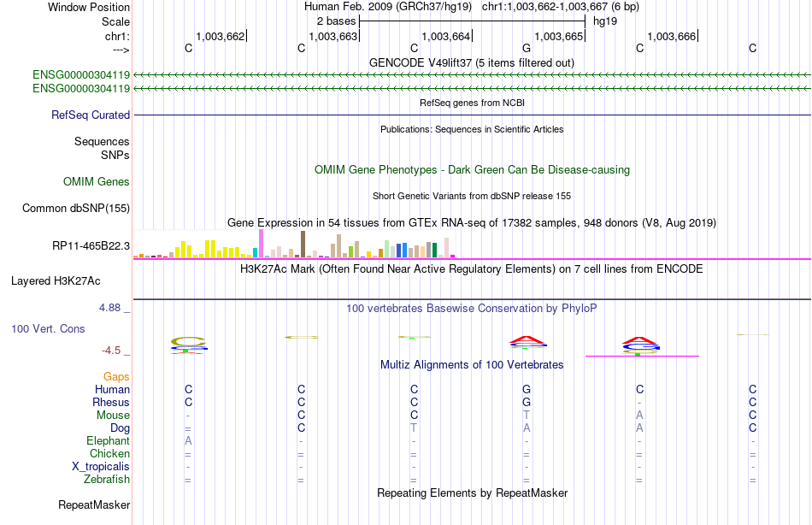Screen dimensions: 812x525
Task: Click the 1,003,664 ruler position
Action: point(446,36)
